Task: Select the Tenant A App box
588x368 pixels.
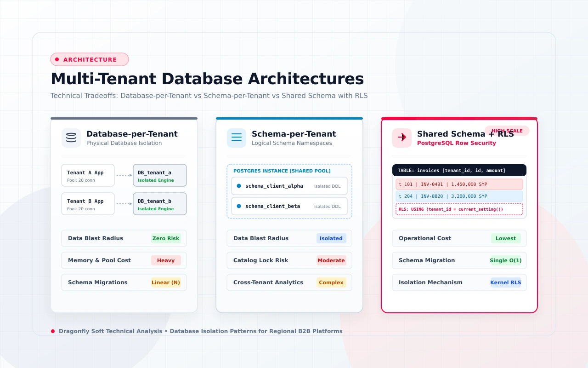Action: [88, 176]
